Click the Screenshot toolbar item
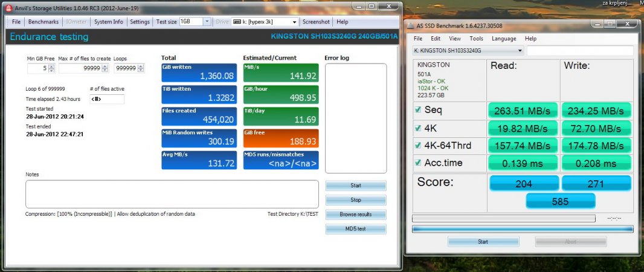 point(316,22)
